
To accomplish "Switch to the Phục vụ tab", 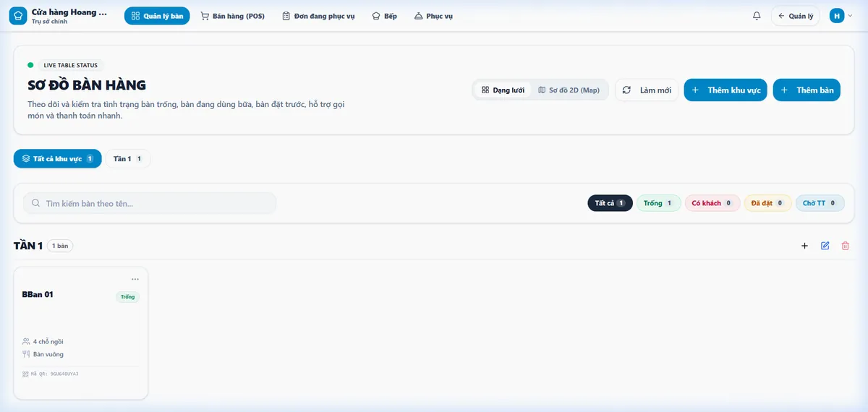I will coord(433,16).
